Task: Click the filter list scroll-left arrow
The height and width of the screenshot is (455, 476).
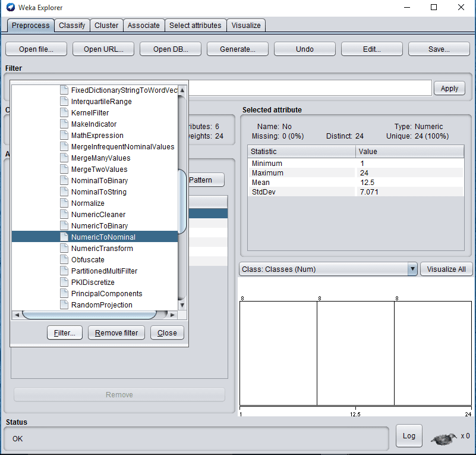Action: point(17,315)
